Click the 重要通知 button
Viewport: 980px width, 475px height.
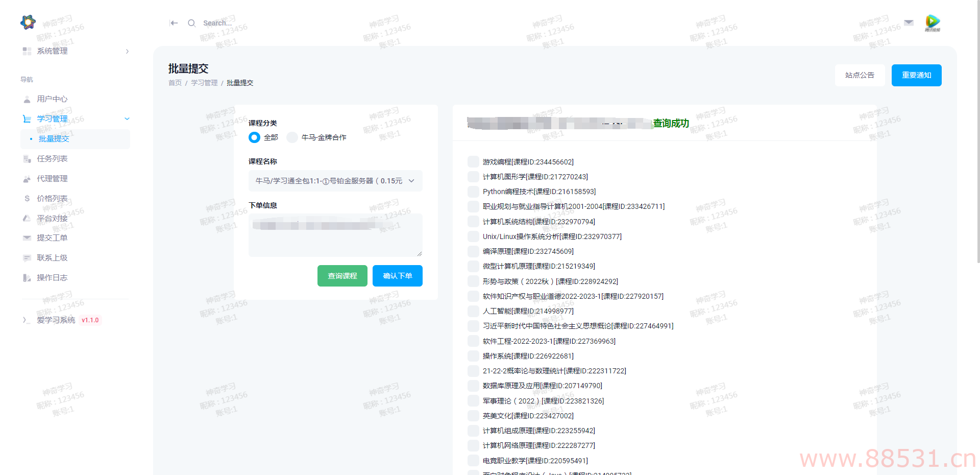tap(916, 75)
